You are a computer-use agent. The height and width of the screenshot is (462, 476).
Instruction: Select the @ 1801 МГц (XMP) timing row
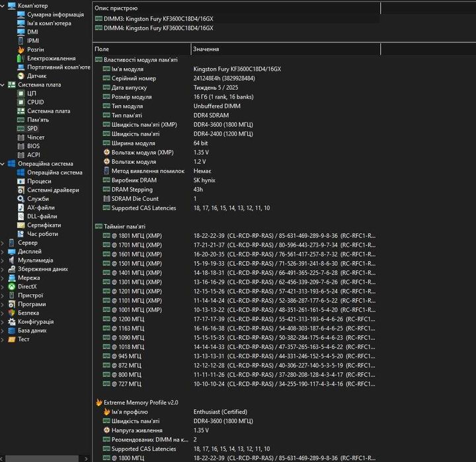236,236
